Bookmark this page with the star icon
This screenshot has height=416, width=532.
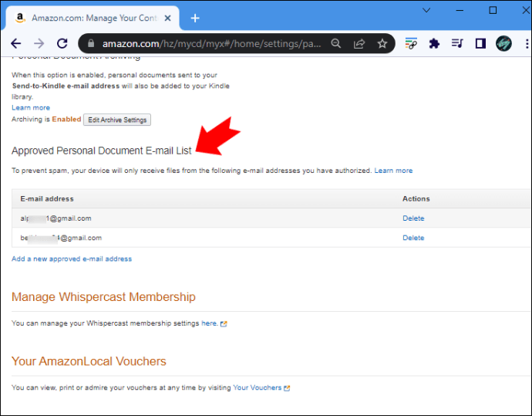382,44
